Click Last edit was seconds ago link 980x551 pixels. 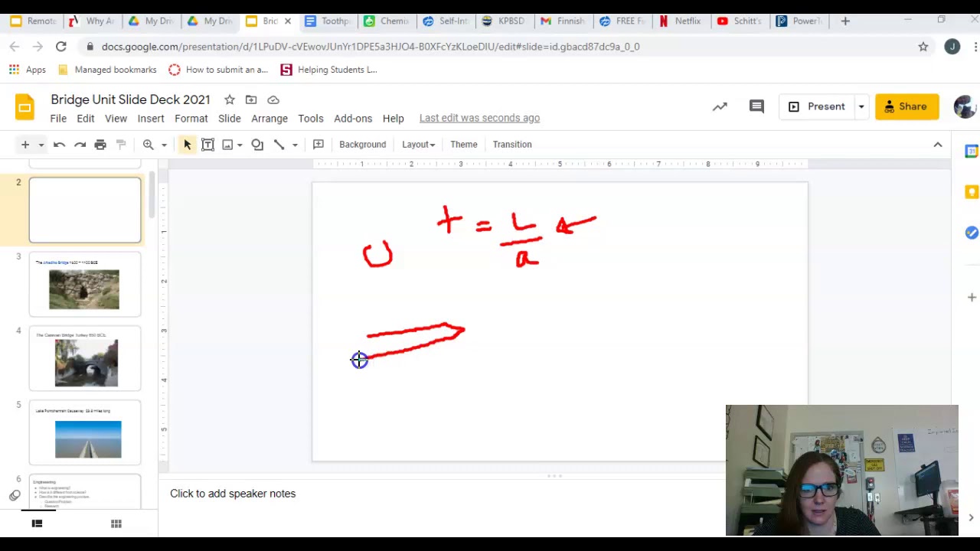click(479, 118)
